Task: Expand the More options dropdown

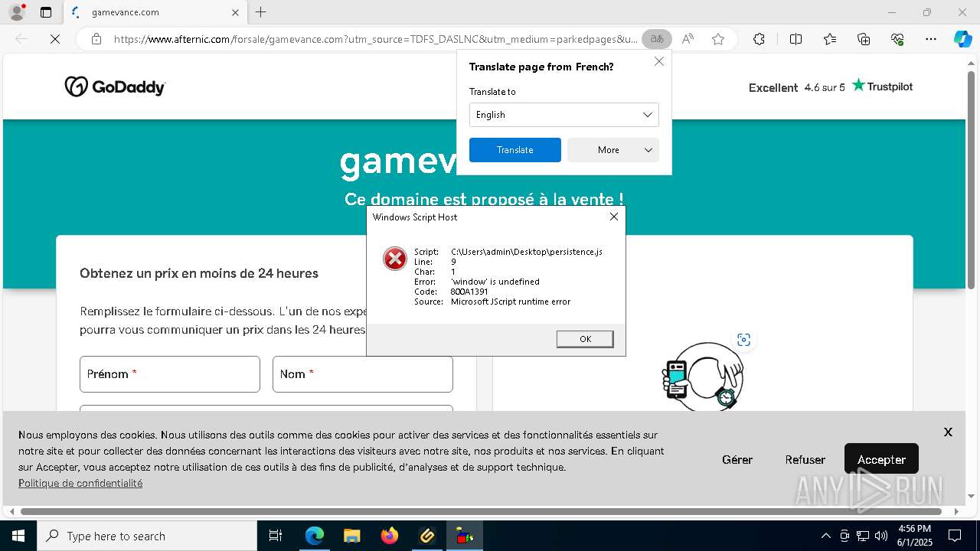Action: (x=613, y=150)
